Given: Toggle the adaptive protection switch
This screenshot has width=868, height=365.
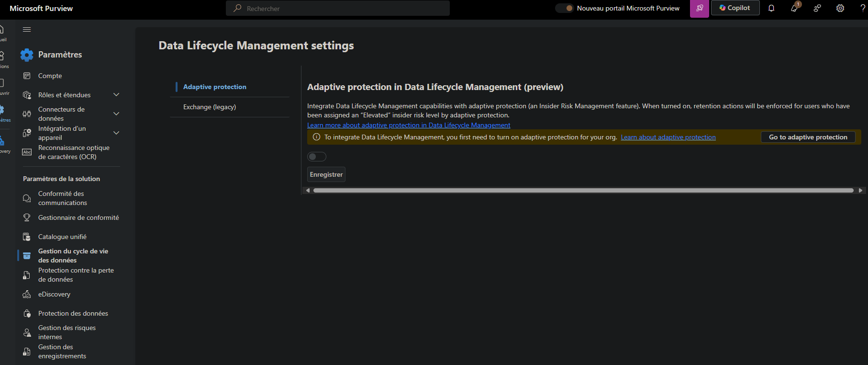Looking at the screenshot, I should coord(317,157).
